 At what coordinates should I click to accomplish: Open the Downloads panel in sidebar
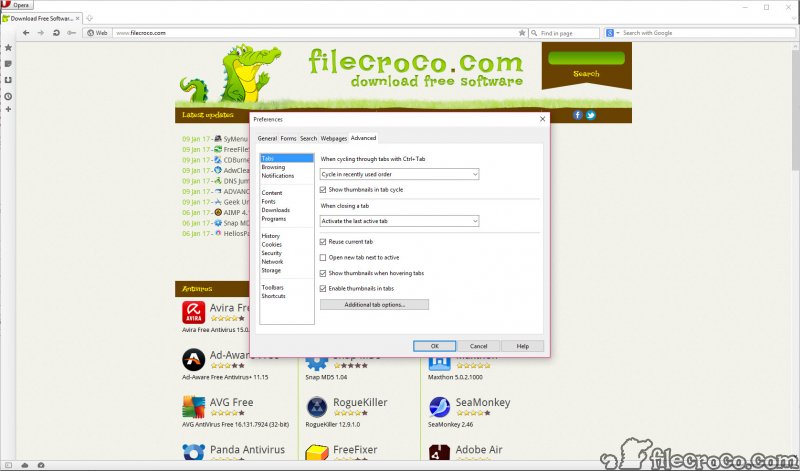pyautogui.click(x=8, y=80)
